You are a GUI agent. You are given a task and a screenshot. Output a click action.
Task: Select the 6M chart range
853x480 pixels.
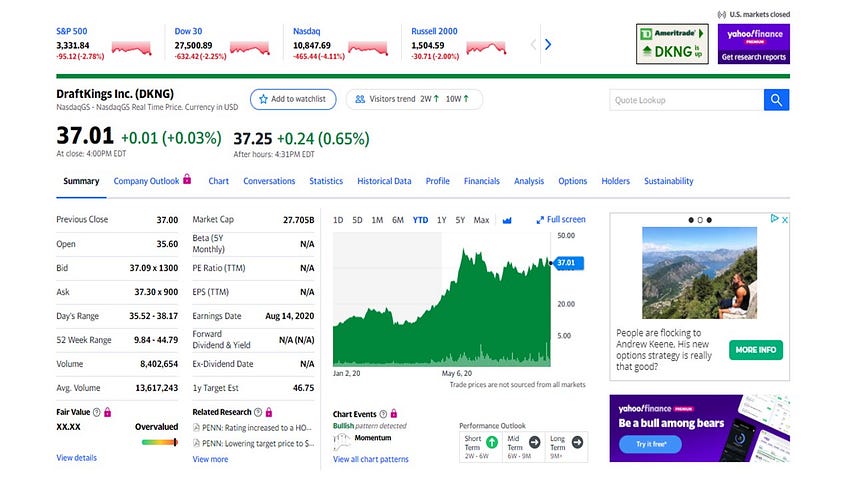click(x=398, y=220)
